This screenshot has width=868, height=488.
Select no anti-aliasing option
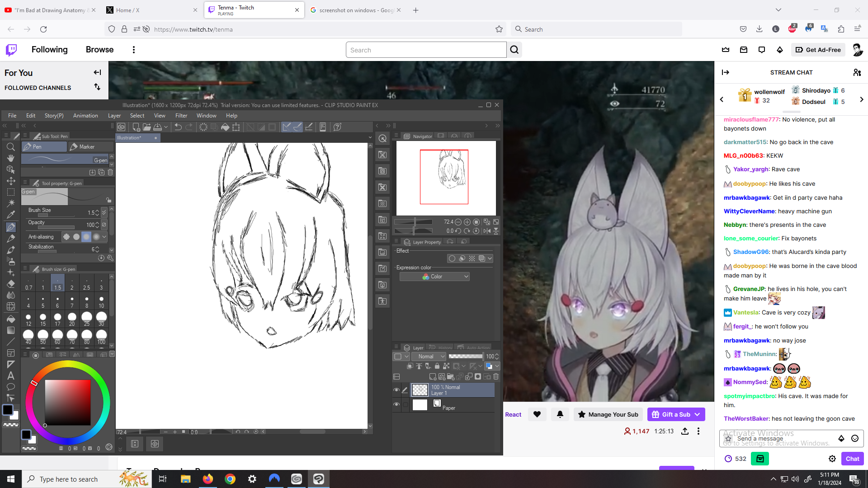pos(66,237)
